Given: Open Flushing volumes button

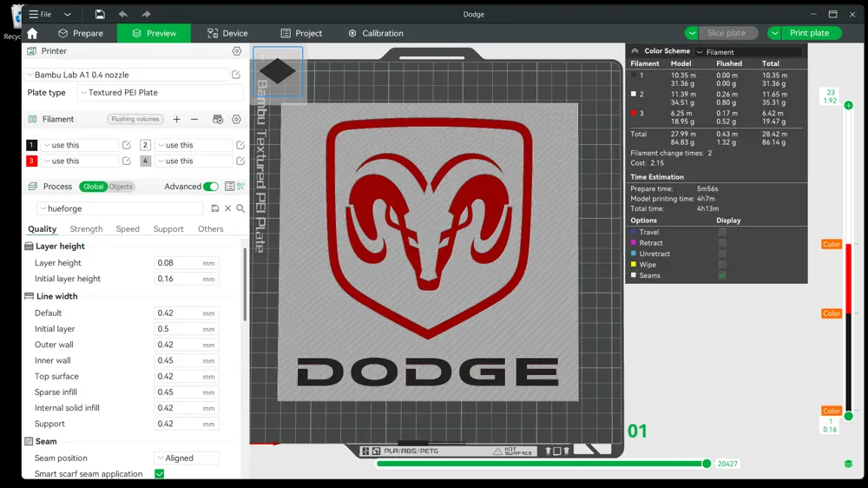Looking at the screenshot, I should click(x=135, y=119).
